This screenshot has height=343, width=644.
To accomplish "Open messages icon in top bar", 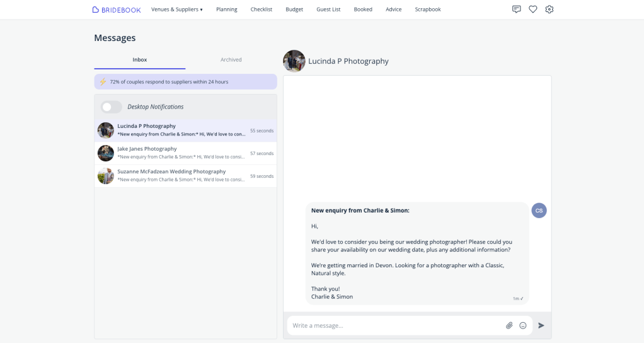I will 516,9.
